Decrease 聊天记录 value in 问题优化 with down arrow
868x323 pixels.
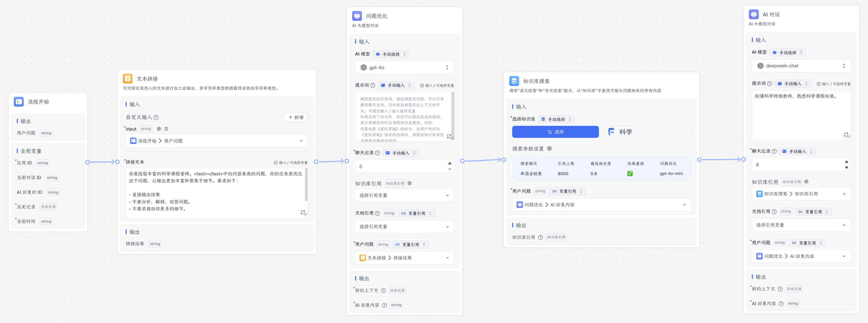[450, 169]
